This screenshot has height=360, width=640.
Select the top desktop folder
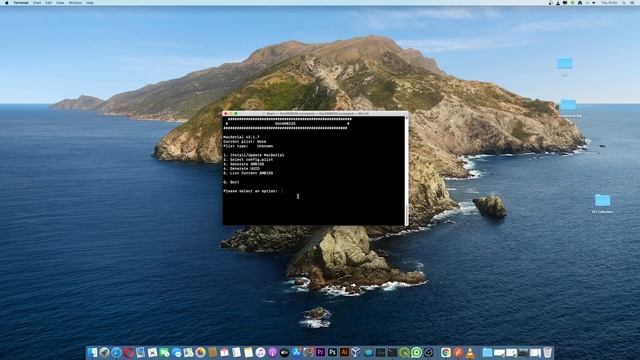coord(565,64)
